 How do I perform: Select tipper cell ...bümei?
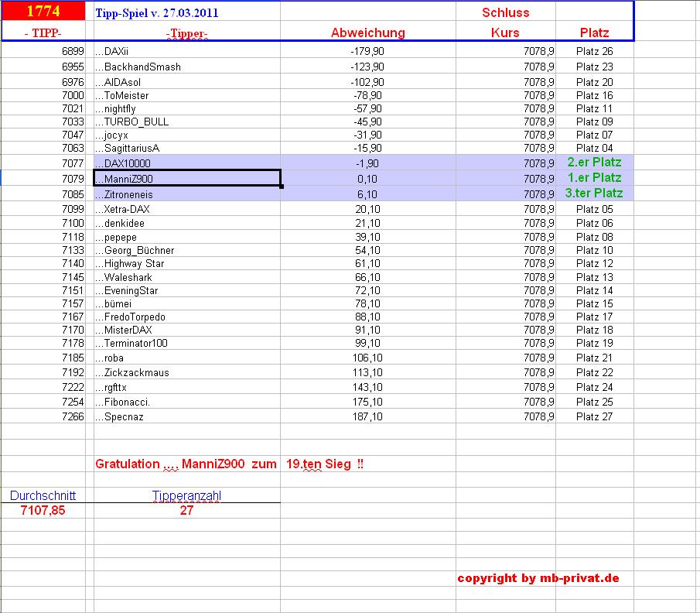[187, 304]
